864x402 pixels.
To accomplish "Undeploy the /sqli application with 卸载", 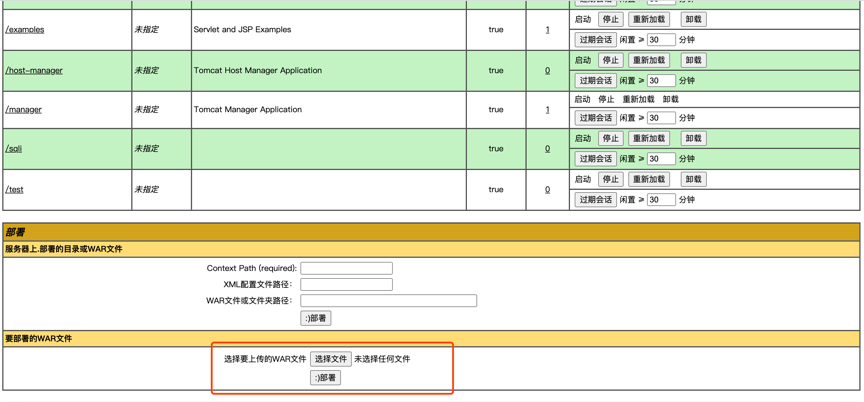I will 693,139.
